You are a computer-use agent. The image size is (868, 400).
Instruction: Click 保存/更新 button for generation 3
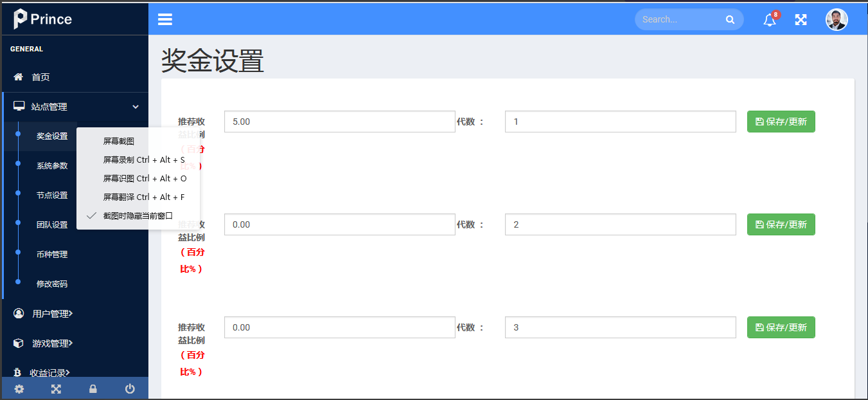click(781, 327)
